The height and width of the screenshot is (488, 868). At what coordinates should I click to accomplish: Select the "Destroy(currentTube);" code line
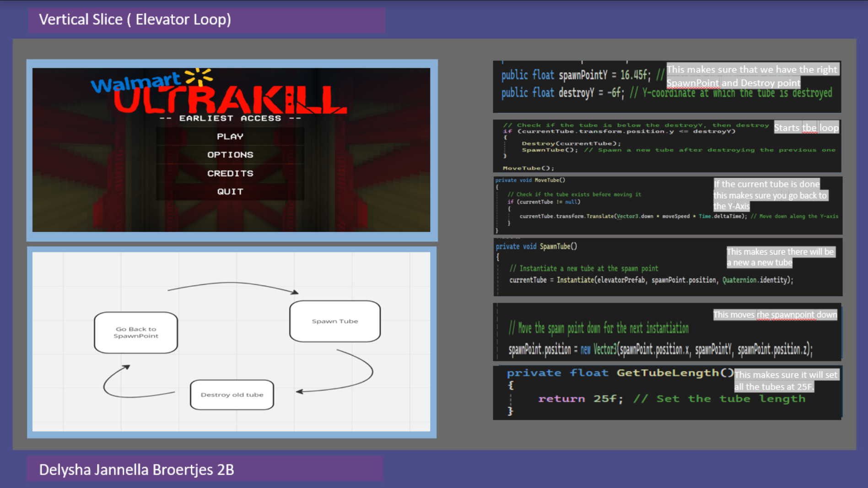click(571, 143)
